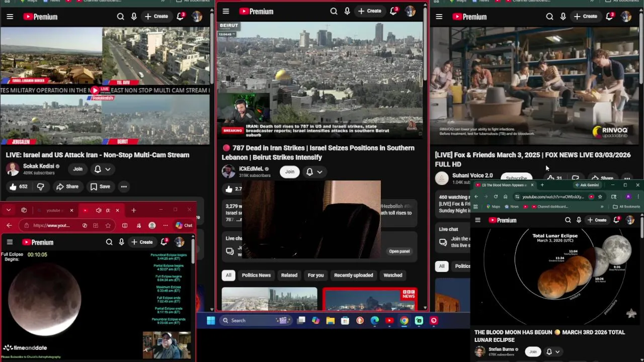Select the Watched filter chip
644x362 pixels.
click(393, 275)
